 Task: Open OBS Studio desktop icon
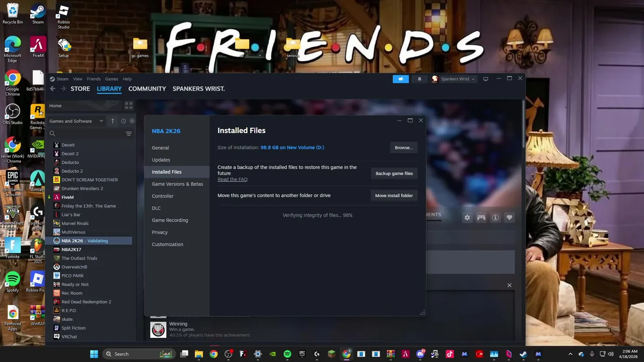point(13,115)
